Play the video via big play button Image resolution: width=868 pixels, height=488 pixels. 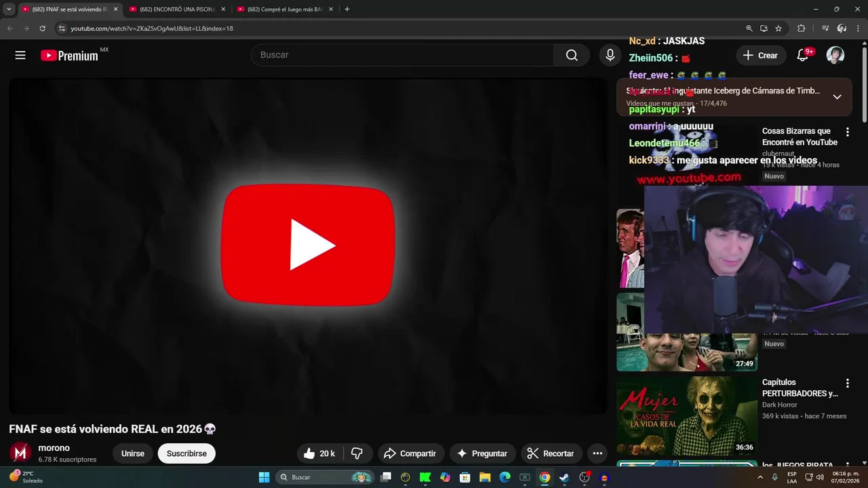pyautogui.click(x=308, y=245)
